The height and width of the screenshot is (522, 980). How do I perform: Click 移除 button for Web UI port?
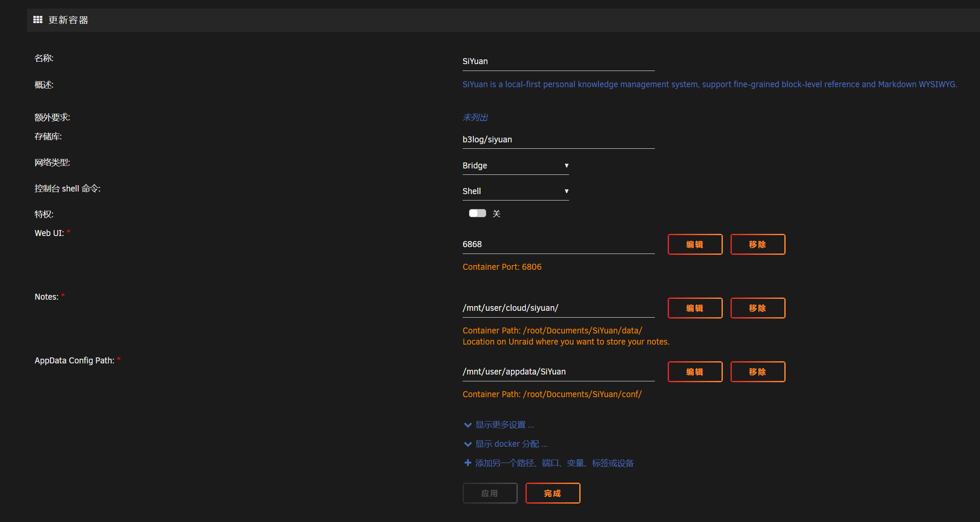(757, 245)
